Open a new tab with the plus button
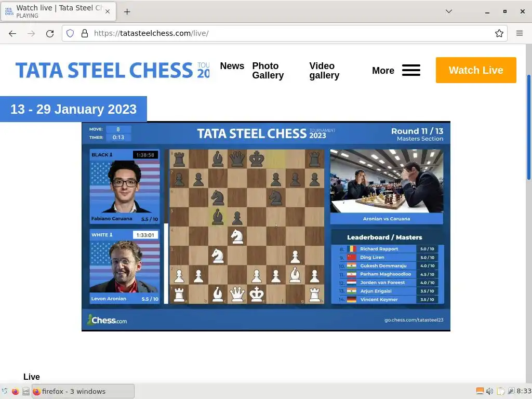Screen dimensions: 532x399 tap(127, 12)
